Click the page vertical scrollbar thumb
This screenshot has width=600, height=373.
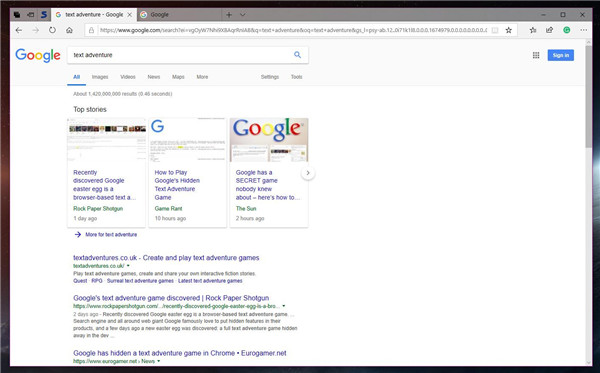589,97
